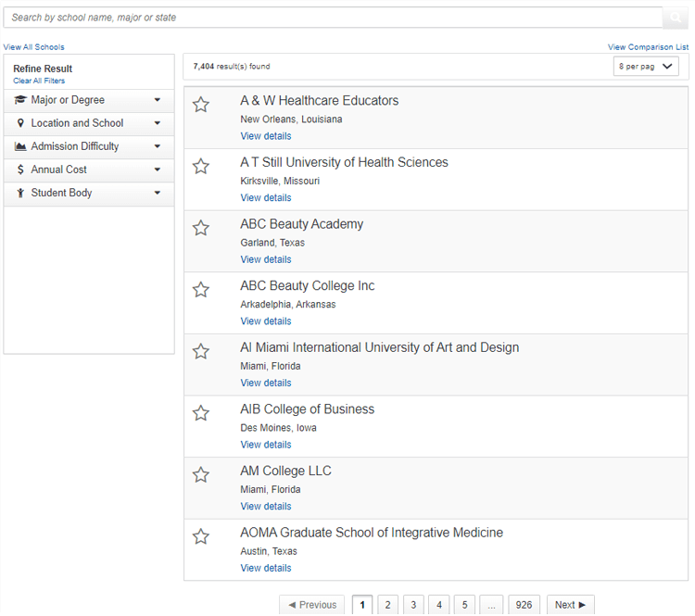Screen dimensions: 695x616
Task: Favorite A T Still University of Health Sciences
Action: coord(201,166)
